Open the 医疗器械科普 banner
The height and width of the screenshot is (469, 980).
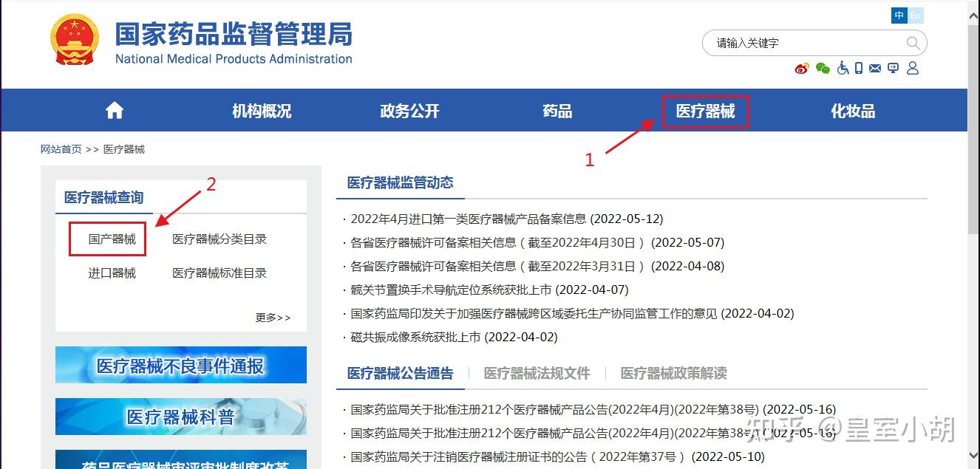coord(181,417)
